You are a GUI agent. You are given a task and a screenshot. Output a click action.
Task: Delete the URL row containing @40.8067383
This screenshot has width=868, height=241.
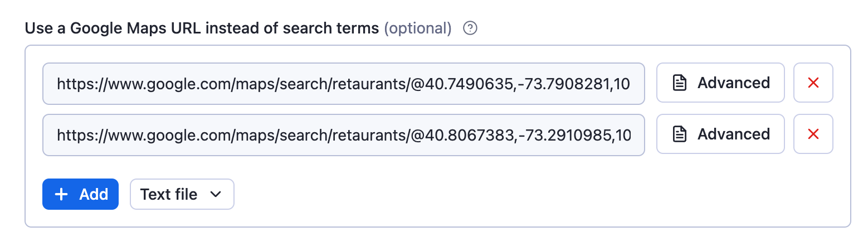click(813, 134)
